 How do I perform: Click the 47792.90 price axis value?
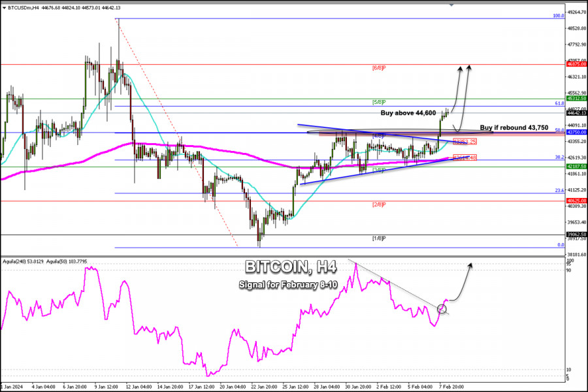coord(577,44)
